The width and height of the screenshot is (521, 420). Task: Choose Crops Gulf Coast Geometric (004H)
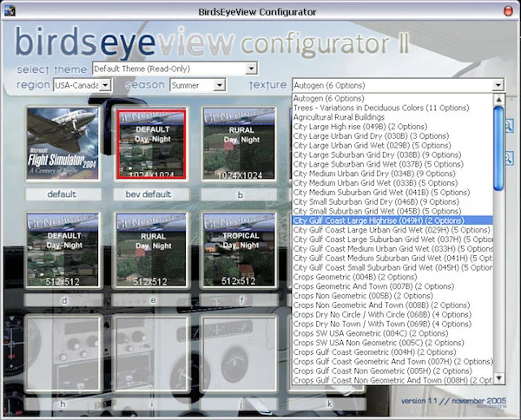coord(392,352)
